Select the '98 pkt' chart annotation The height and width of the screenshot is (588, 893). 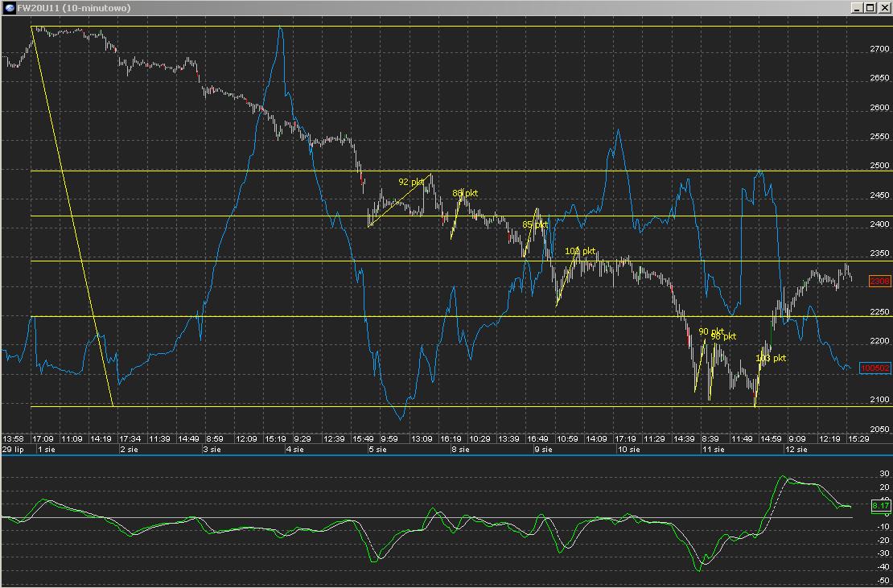[x=723, y=336]
